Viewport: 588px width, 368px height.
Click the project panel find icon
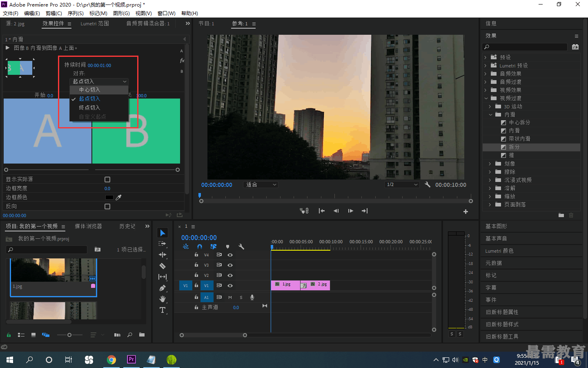tap(130, 335)
